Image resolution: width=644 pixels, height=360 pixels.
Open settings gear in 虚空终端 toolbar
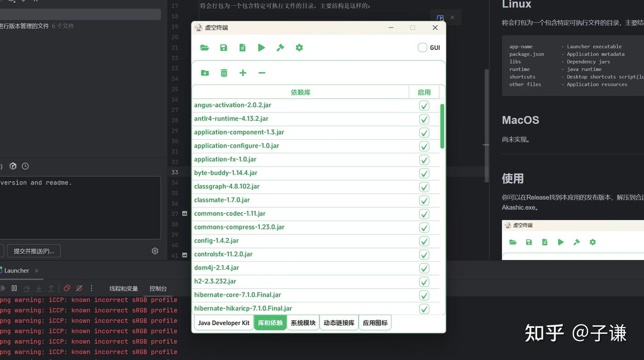(x=299, y=48)
